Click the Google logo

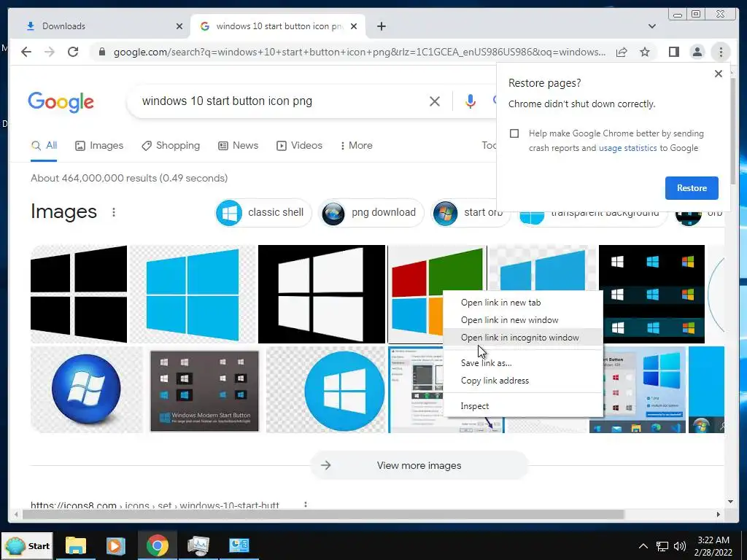(x=61, y=101)
